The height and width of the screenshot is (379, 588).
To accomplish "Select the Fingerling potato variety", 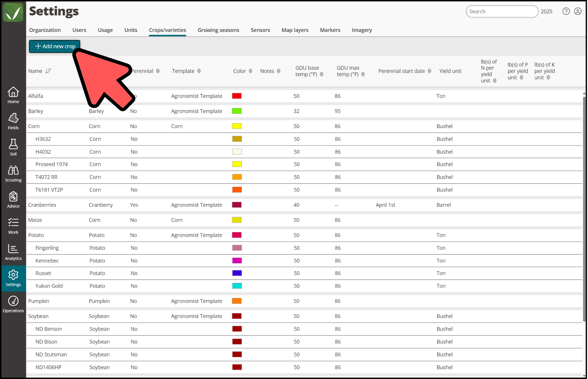I will click(x=47, y=248).
